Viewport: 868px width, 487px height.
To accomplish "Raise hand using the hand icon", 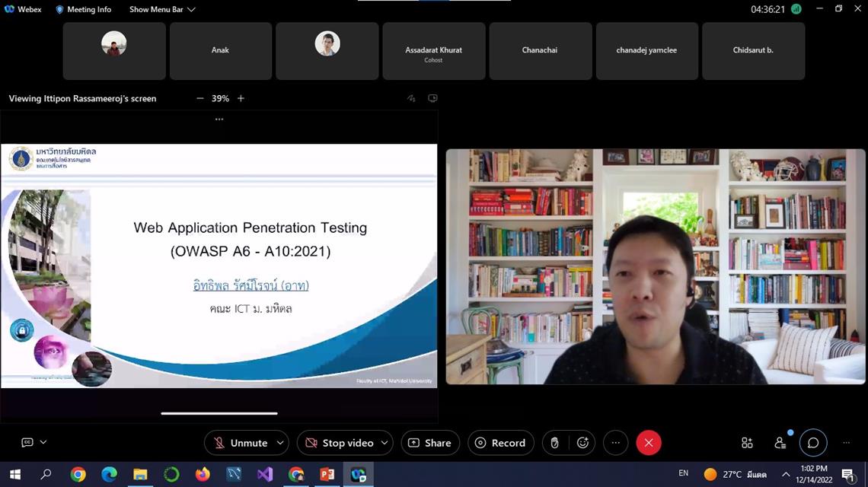I will click(555, 443).
